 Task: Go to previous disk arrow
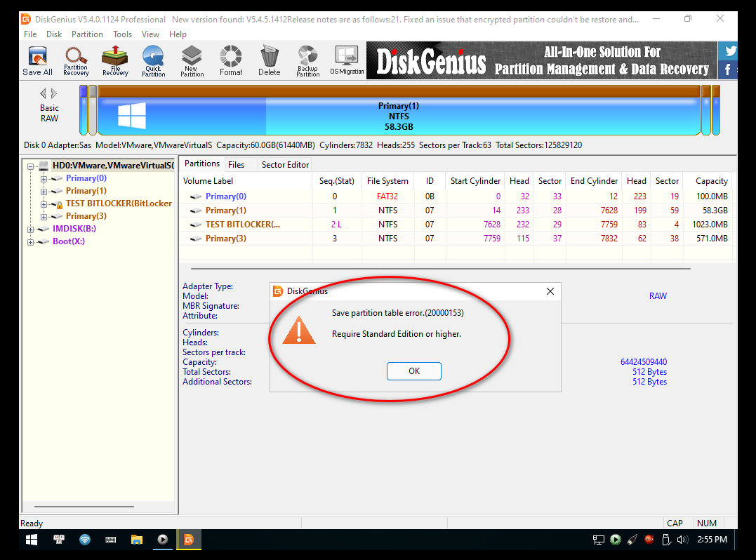[44, 93]
